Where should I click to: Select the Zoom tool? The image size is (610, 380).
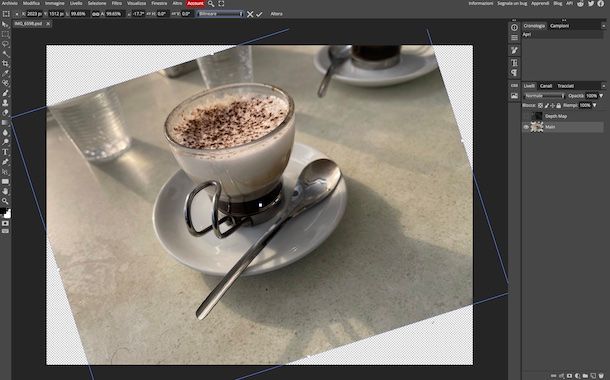pos(5,201)
